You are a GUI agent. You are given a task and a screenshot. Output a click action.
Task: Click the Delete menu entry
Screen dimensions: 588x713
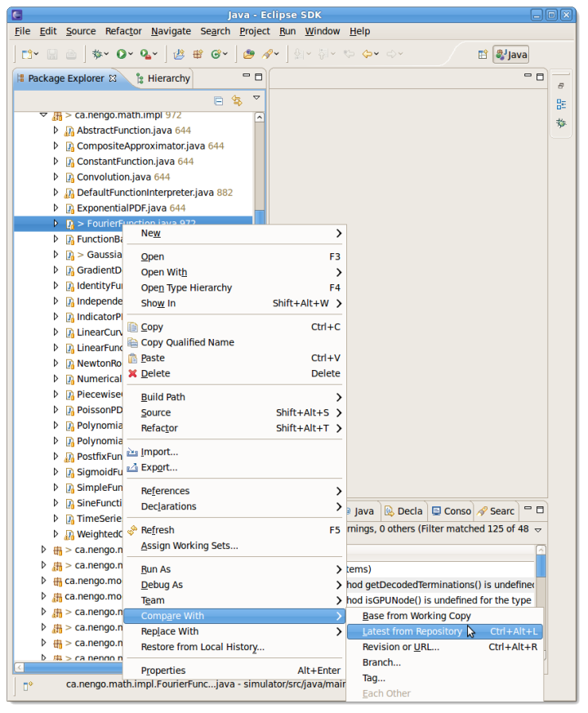pos(234,373)
